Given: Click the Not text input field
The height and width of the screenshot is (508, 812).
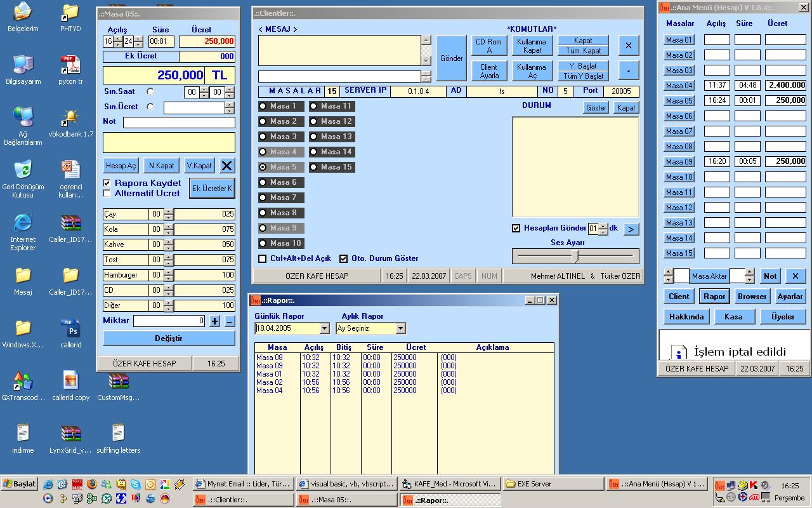Looking at the screenshot, I should click(x=179, y=123).
